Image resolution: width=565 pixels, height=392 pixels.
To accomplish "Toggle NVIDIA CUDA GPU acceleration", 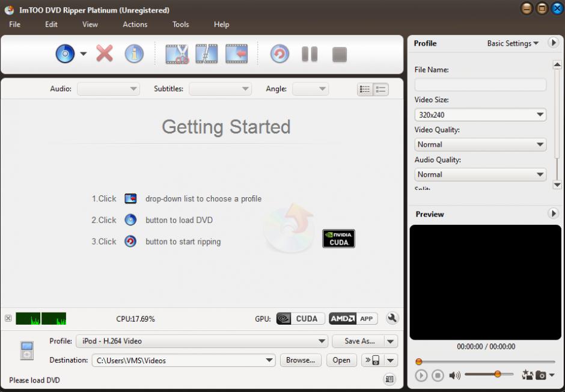I will tap(301, 319).
